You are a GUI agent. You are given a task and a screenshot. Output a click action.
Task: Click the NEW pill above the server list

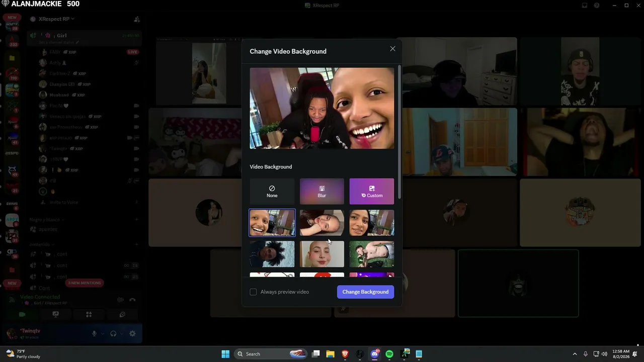click(12, 18)
